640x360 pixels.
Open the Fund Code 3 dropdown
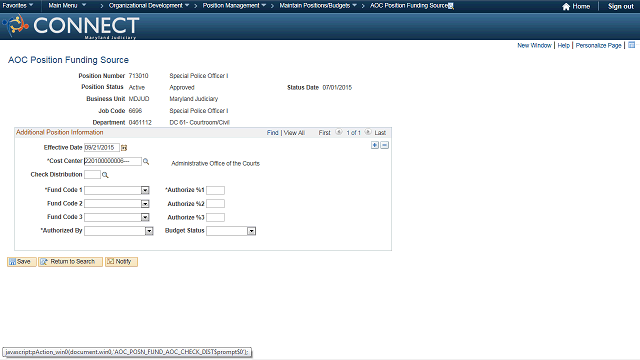point(145,217)
